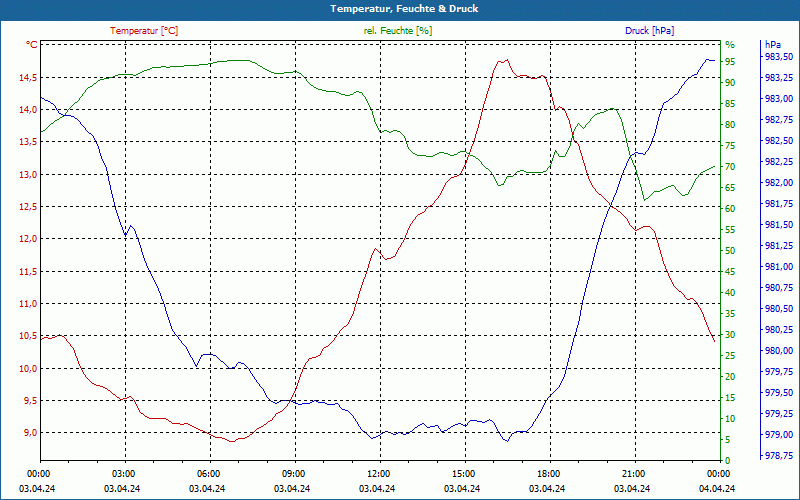The height and width of the screenshot is (500, 800).
Task: Pick the 13,0 value on the temperature axis
Action: coord(28,174)
